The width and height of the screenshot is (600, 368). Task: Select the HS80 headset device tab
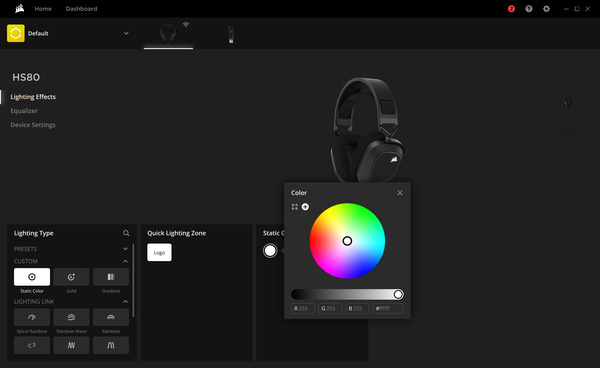click(168, 34)
